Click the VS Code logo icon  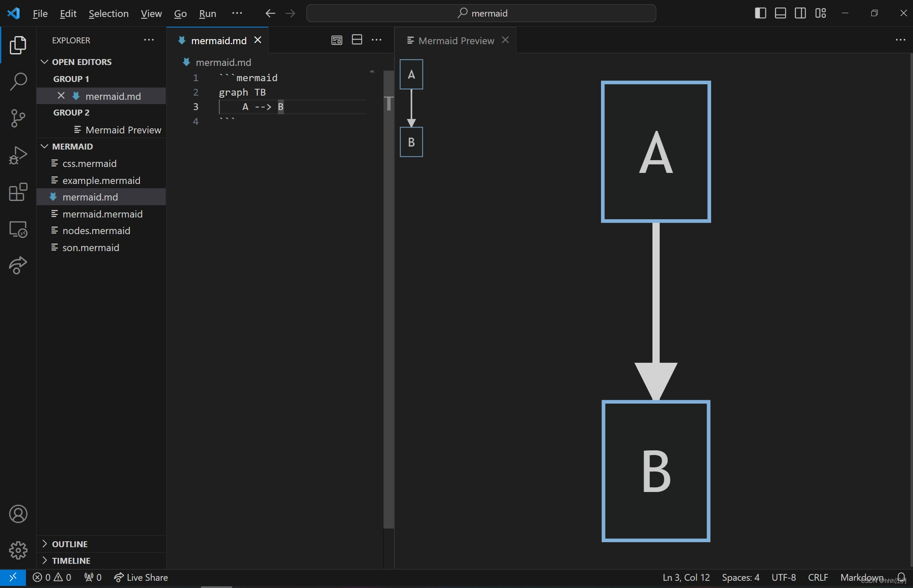[x=14, y=13]
